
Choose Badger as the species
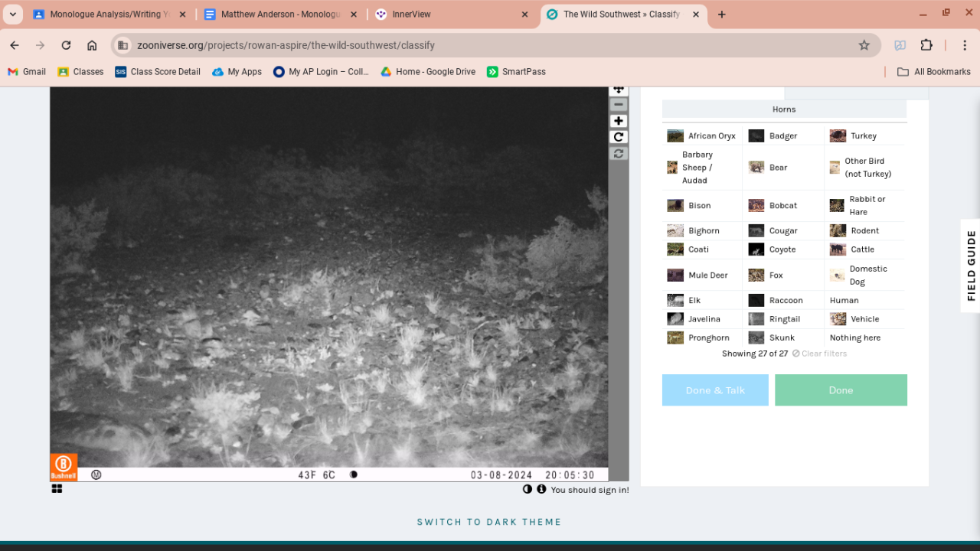click(x=783, y=136)
